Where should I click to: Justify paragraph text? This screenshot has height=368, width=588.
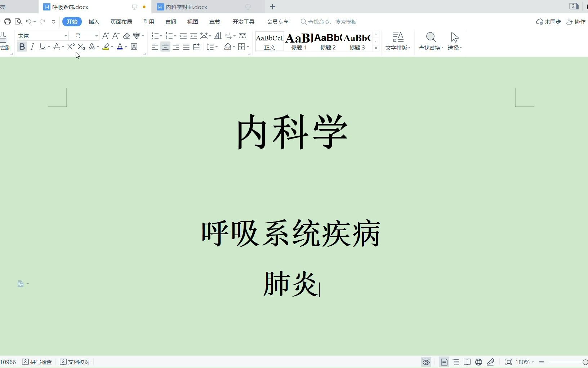click(x=186, y=47)
